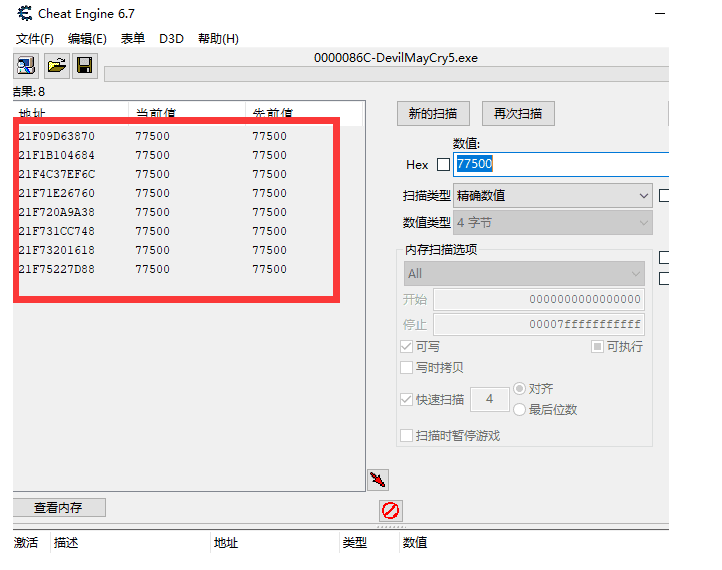Image resolution: width=722 pixels, height=570 pixels.
Task: Toggle the 快速扫描 checkbox
Action: (407, 399)
